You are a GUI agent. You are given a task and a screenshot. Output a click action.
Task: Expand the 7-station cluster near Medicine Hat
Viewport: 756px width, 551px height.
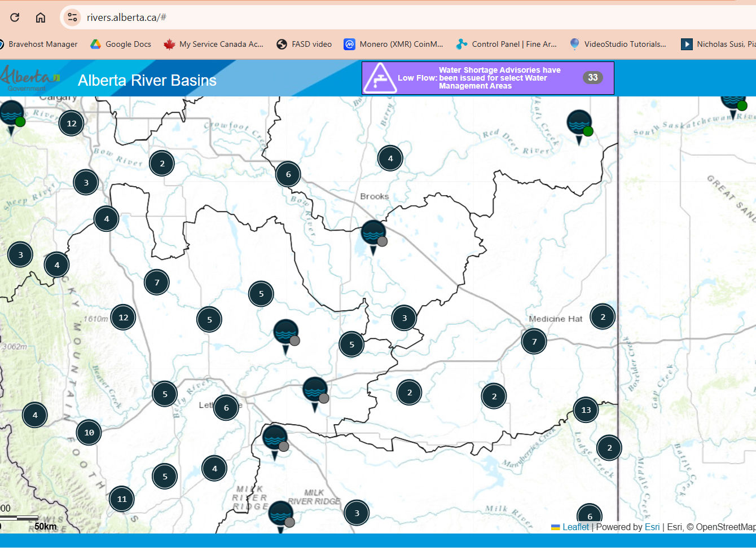tap(534, 341)
